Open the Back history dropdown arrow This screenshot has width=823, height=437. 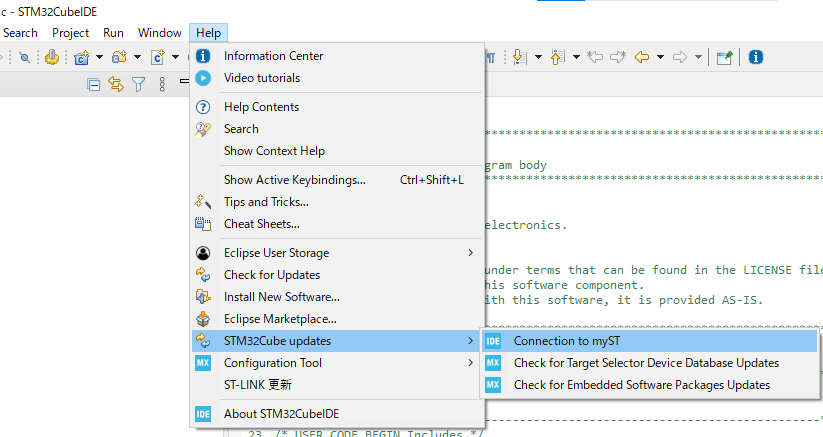[x=660, y=57]
